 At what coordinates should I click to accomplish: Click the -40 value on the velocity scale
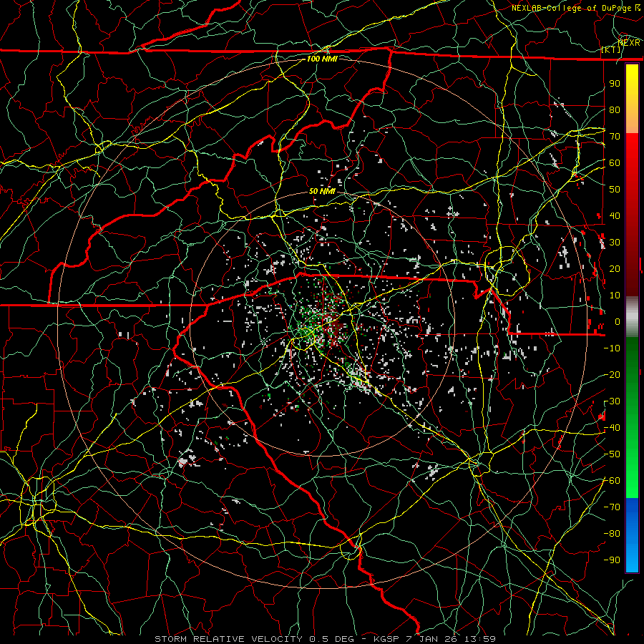pos(612,428)
